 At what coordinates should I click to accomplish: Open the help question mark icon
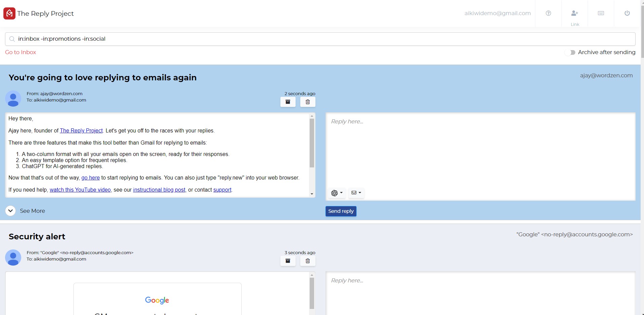pyautogui.click(x=548, y=13)
